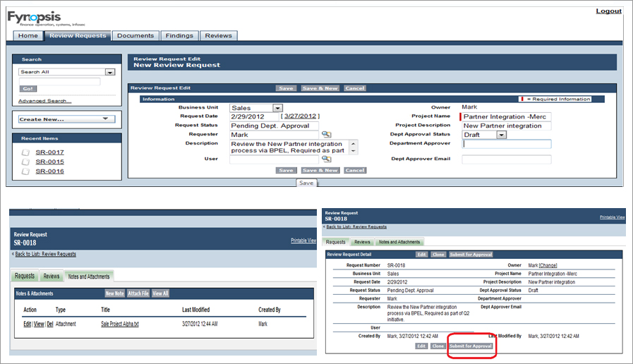Viewport: 633px width, 364px height.
Task: Open the Documents tab
Action: pos(135,35)
